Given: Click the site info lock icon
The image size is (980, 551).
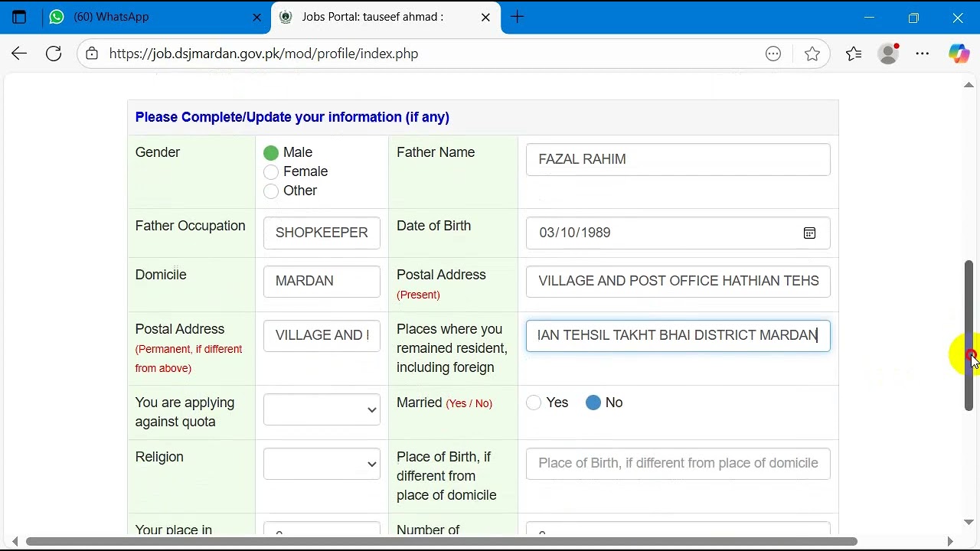Looking at the screenshot, I should coord(92,54).
